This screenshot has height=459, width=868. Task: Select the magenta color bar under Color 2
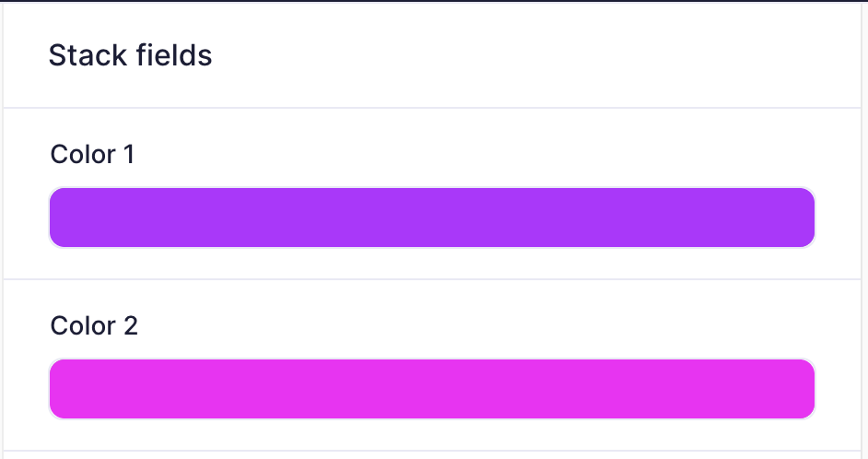click(x=432, y=389)
